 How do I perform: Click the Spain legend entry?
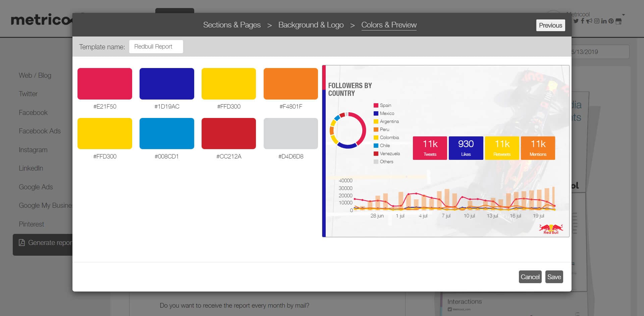382,105
